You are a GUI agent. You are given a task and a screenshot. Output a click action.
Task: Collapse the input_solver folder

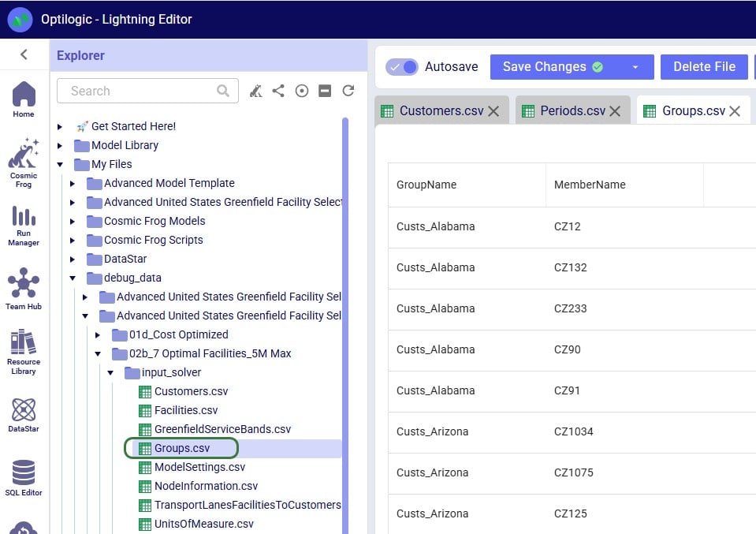click(110, 373)
